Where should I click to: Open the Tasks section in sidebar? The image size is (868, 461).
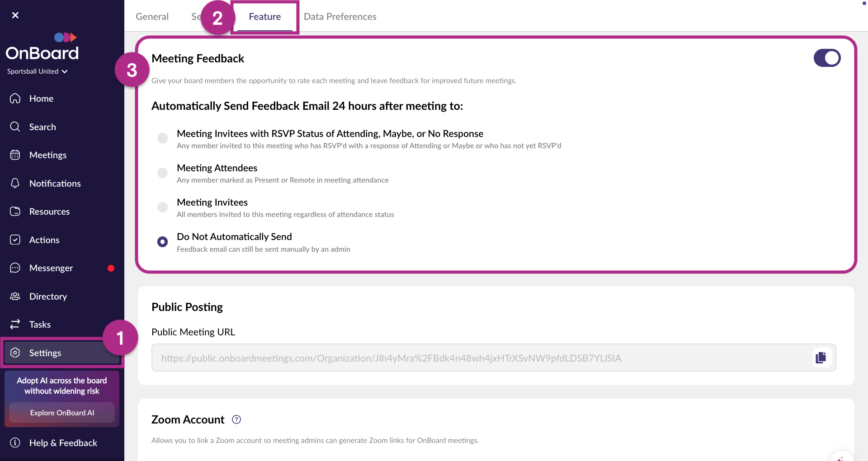pos(40,324)
